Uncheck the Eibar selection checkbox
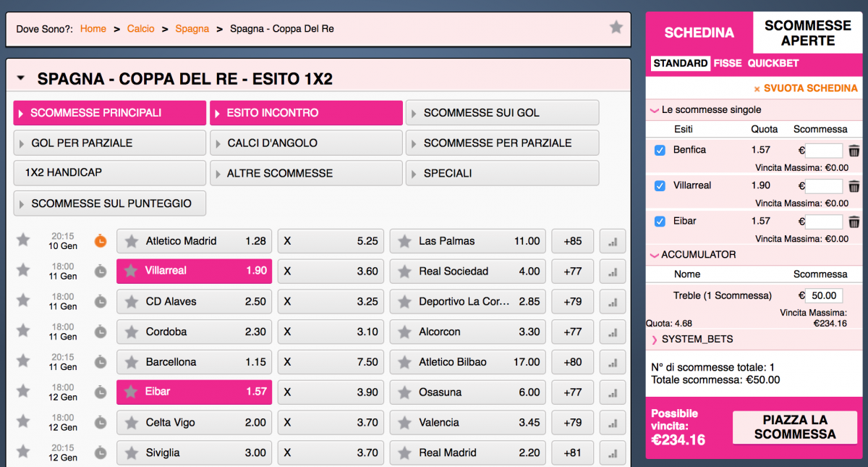The image size is (868, 467). [660, 222]
